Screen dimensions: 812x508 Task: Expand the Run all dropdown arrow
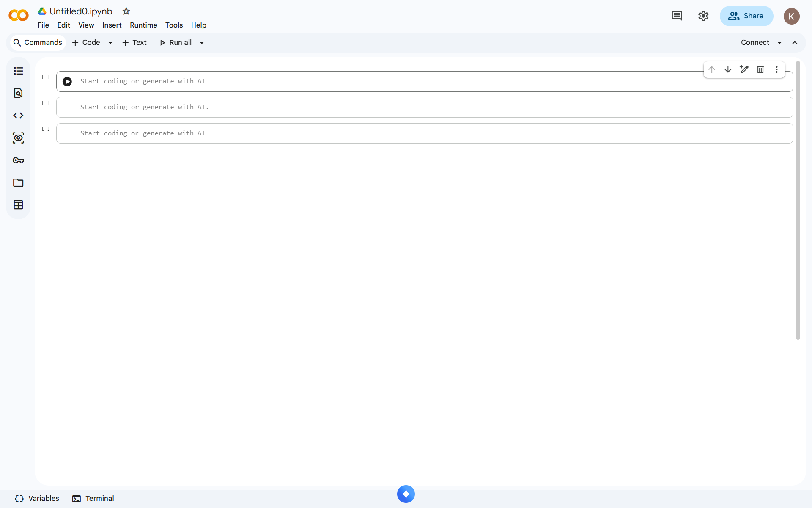pyautogui.click(x=202, y=43)
